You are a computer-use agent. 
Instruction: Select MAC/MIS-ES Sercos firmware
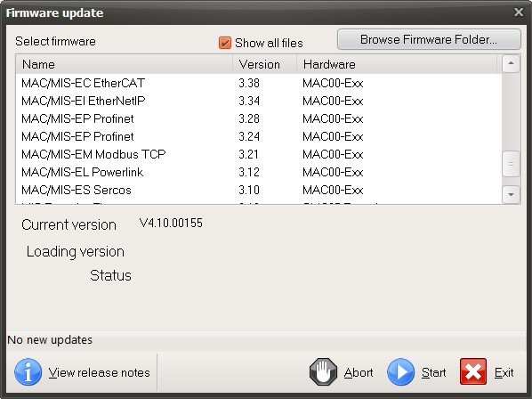click(x=259, y=191)
